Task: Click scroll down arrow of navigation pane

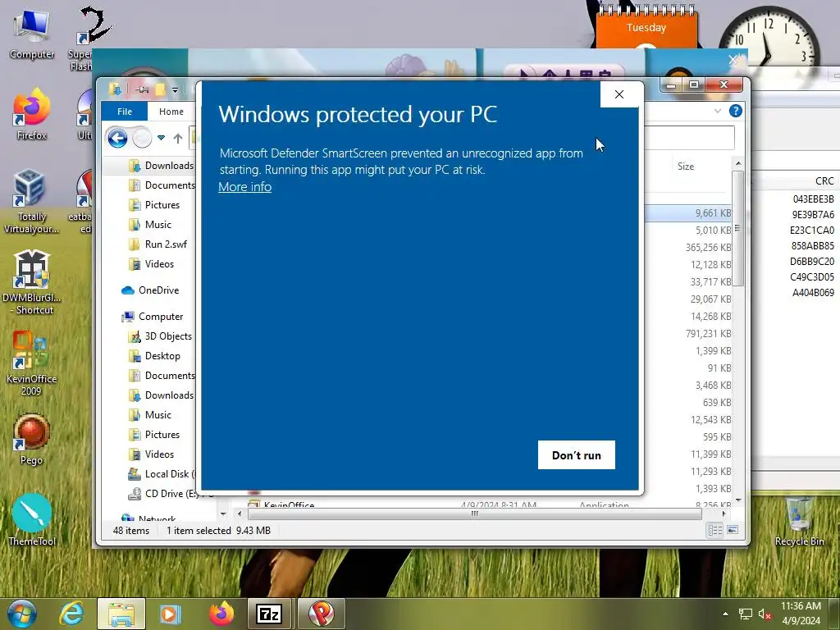Action: 223,514
